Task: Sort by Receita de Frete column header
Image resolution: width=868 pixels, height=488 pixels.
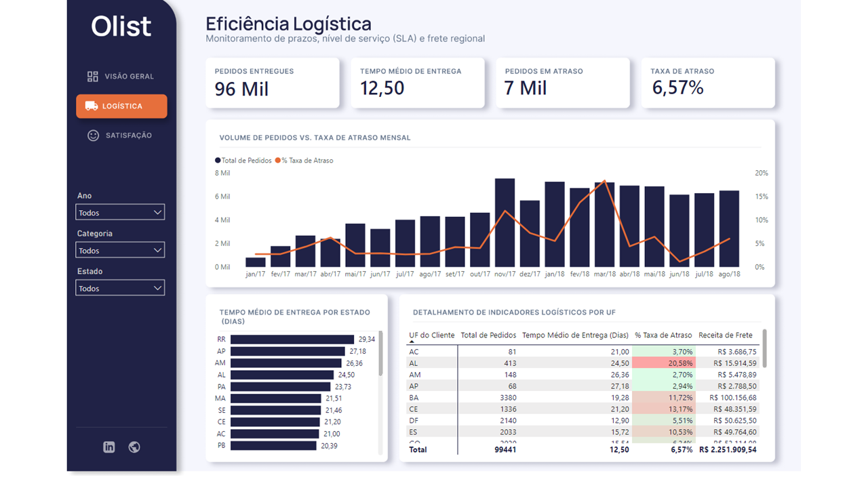Action: point(726,335)
